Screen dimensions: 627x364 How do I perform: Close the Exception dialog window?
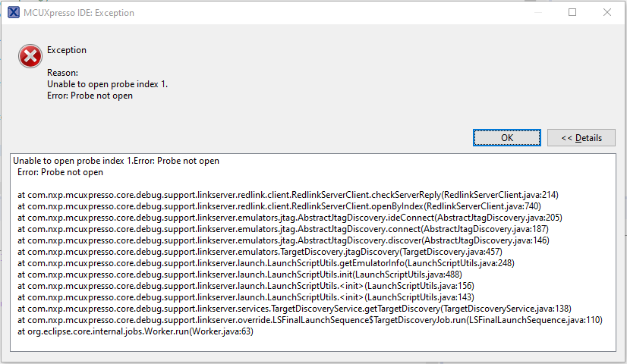[x=607, y=12]
